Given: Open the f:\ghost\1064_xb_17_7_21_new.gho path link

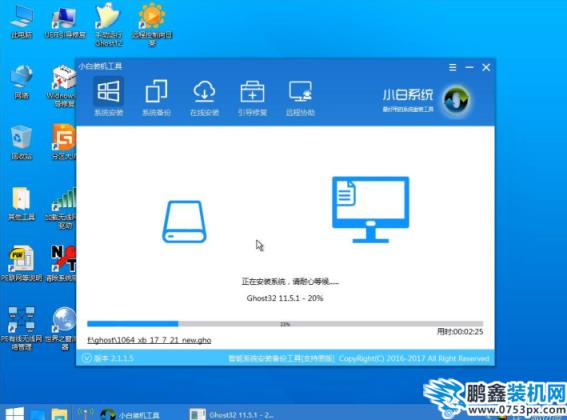Looking at the screenshot, I should click(x=149, y=340).
